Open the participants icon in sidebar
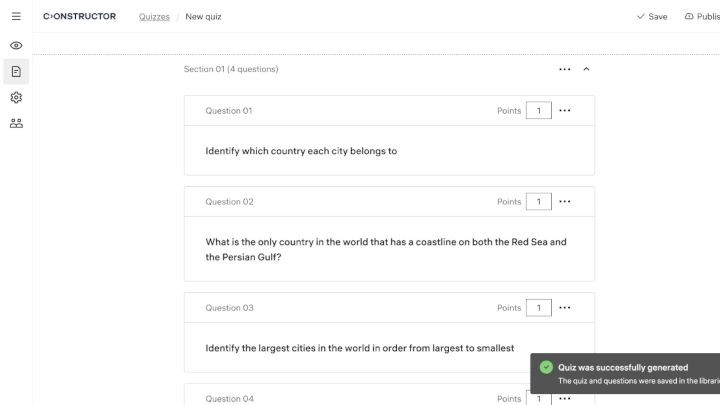This screenshot has height=405, width=720. [16, 123]
